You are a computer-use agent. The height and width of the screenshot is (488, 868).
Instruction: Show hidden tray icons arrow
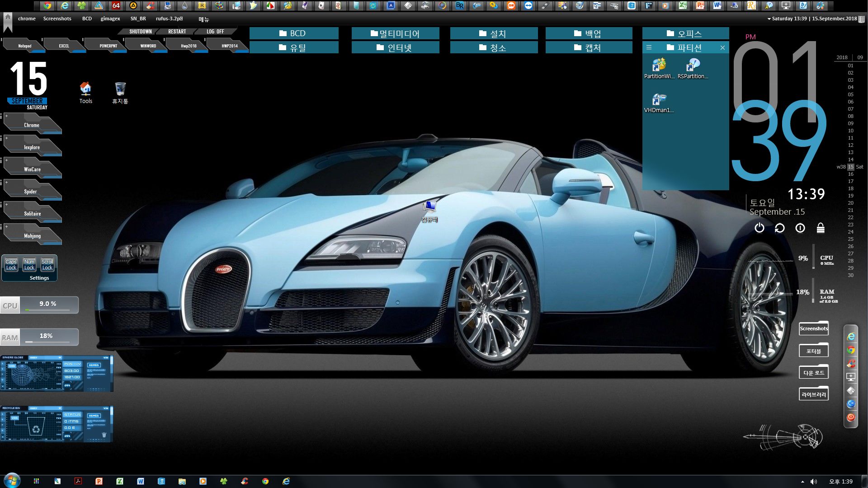pyautogui.click(x=802, y=482)
